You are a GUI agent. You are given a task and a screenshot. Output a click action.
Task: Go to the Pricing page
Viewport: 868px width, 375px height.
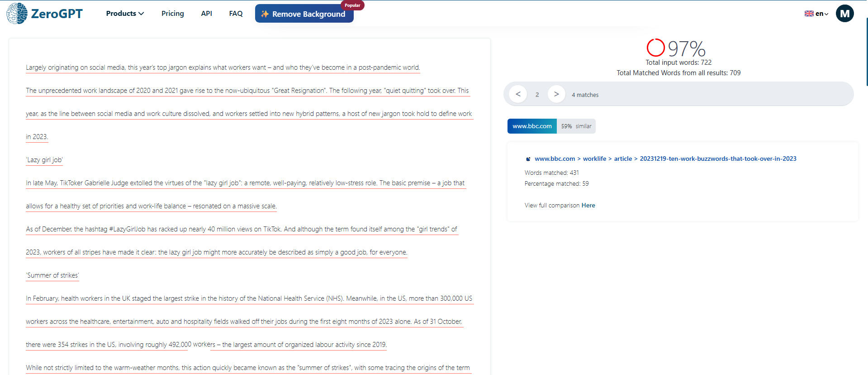point(173,14)
